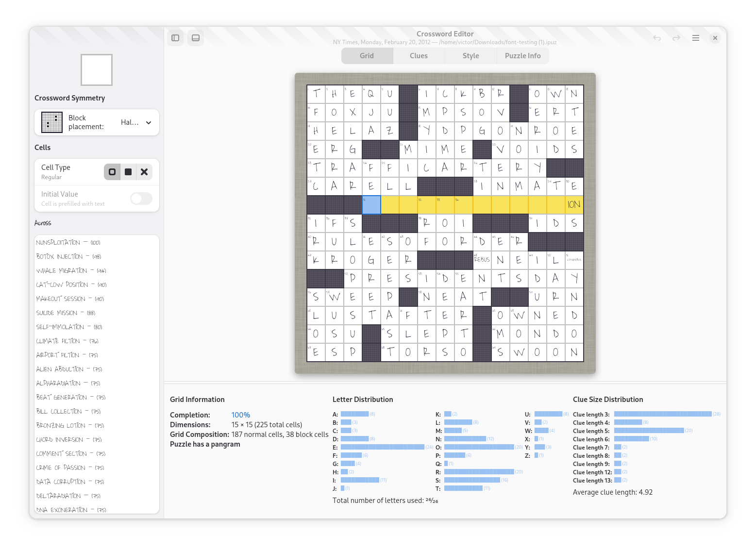Switch to the Style tab
This screenshot has height=551, width=756.
[470, 56]
